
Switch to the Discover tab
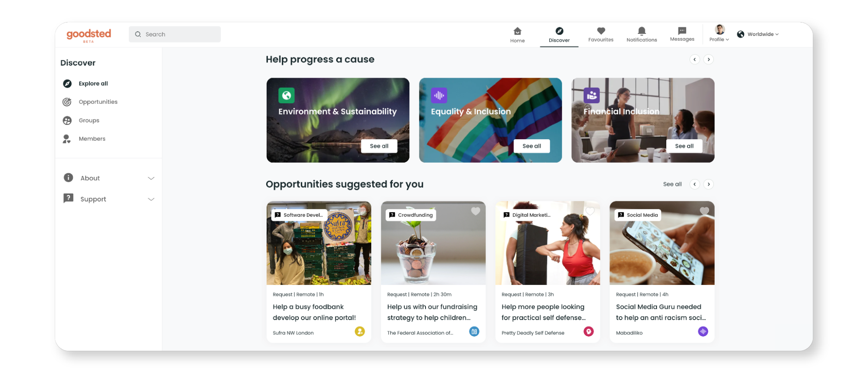pos(559,35)
